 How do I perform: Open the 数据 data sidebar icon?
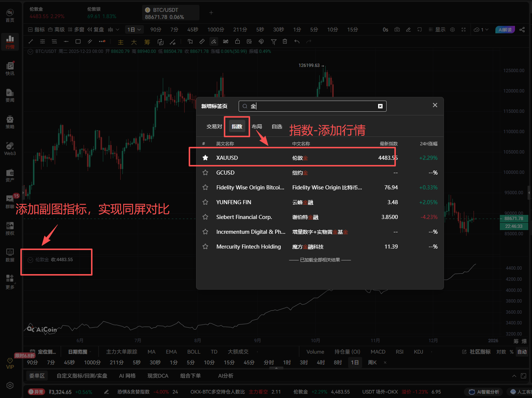10,255
